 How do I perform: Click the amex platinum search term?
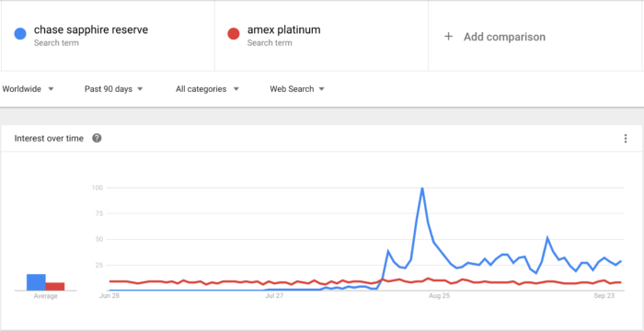(283, 30)
